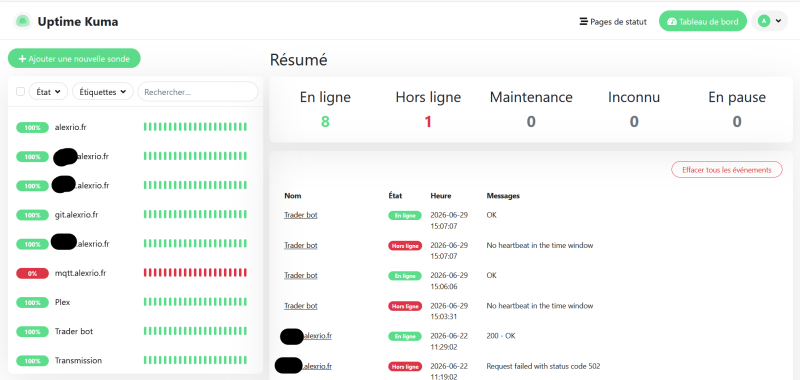Click message Request failed with status code 502
Image resolution: width=800 pixels, height=380 pixels.
pos(543,366)
